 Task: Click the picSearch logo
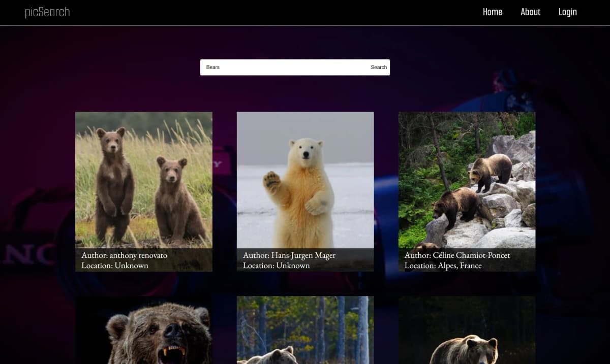pos(47,12)
